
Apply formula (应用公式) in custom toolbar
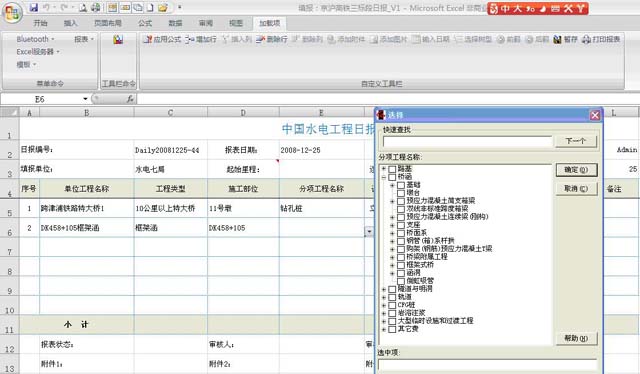click(162, 39)
